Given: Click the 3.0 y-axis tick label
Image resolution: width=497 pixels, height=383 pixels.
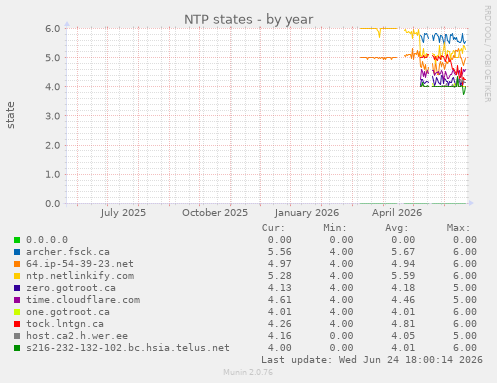Looking at the screenshot, I should 53,116.
